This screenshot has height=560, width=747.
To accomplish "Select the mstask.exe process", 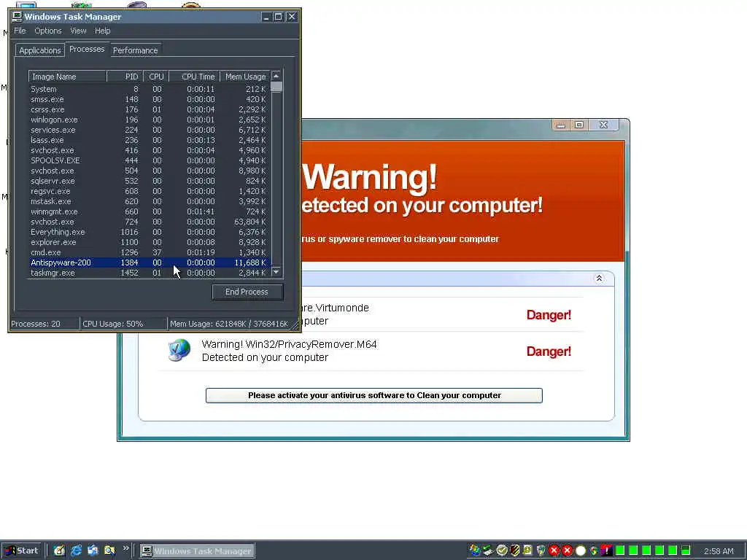I will click(149, 201).
